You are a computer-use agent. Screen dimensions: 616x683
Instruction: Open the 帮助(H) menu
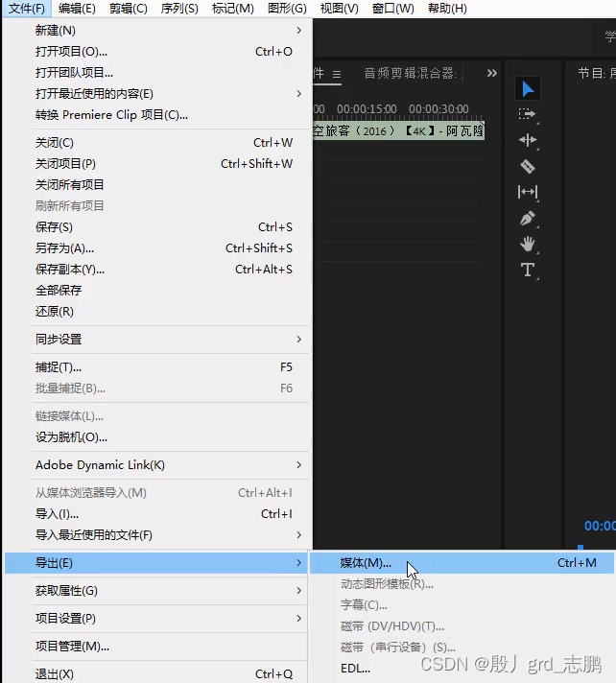point(447,9)
